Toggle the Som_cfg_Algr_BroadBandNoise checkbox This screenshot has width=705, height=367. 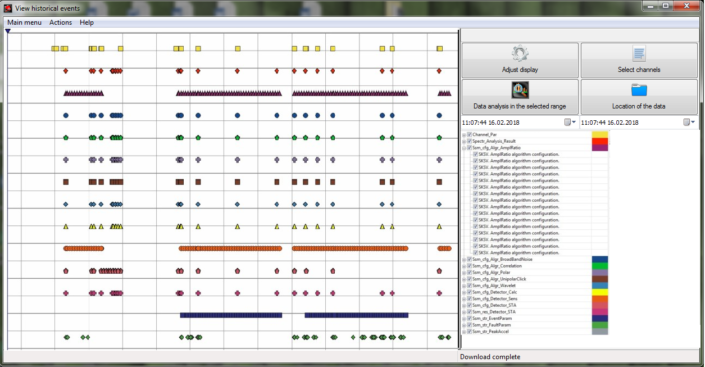point(469,260)
